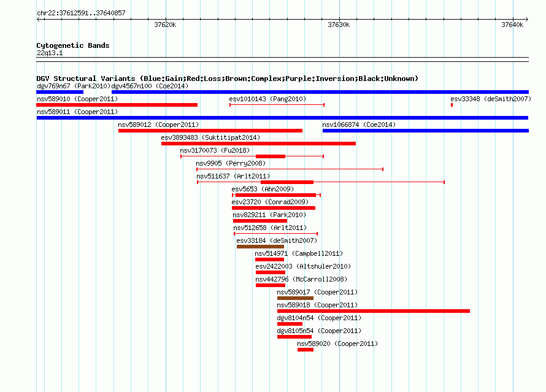Click the small red bar under nsv589020
The image size is (546, 392).
click(306, 350)
